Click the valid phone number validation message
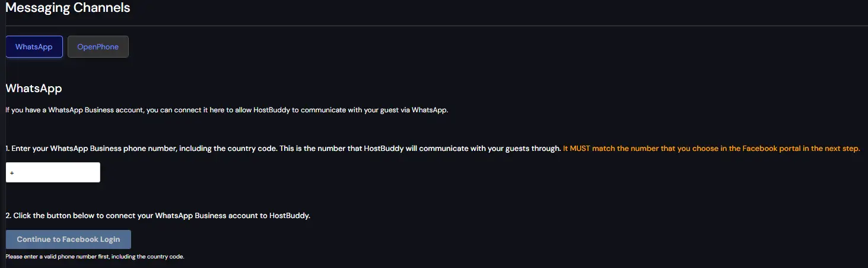The width and height of the screenshot is (868, 268). pos(95,257)
